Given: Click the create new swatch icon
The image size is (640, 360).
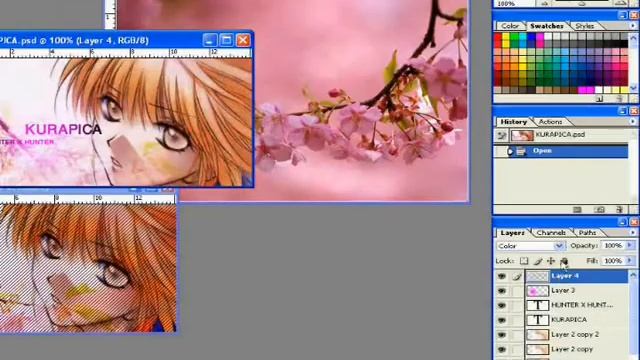Looking at the screenshot, I should pos(599,99).
